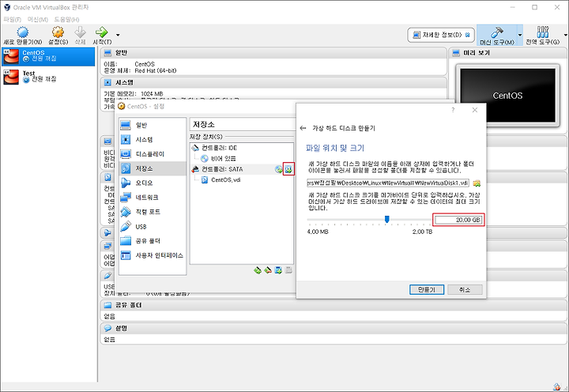
Task: Click the folder browse icon beside file path
Action: [477, 183]
